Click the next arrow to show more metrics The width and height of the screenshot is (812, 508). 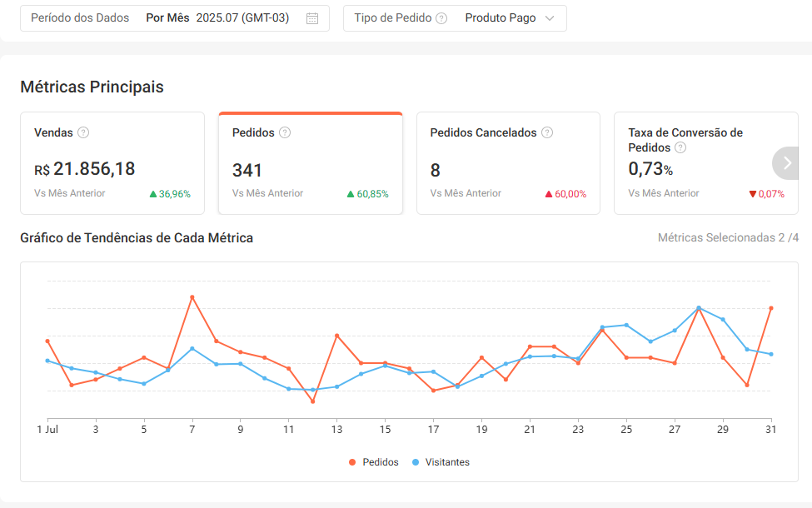pyautogui.click(x=787, y=163)
